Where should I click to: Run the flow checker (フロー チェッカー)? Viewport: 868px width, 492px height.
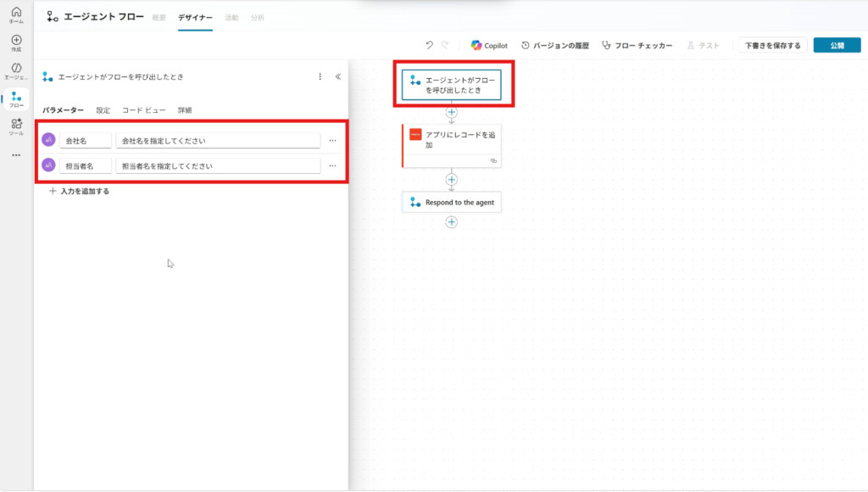(637, 45)
